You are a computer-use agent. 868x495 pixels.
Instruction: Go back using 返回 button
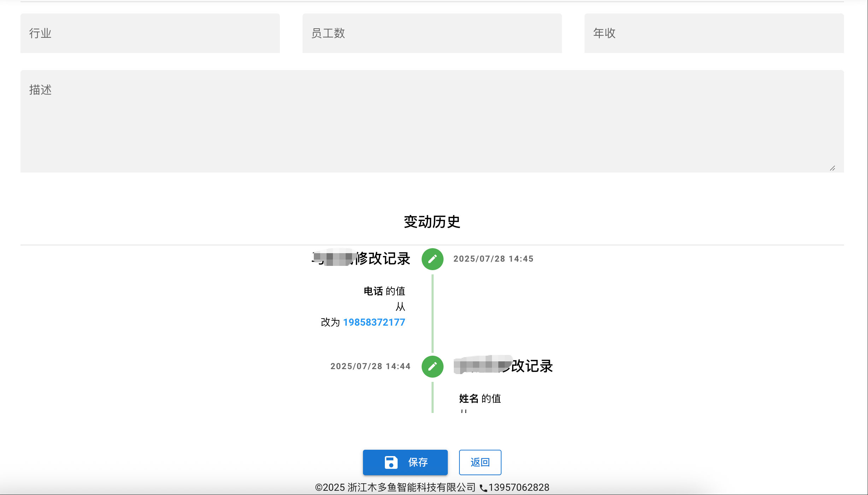point(480,462)
